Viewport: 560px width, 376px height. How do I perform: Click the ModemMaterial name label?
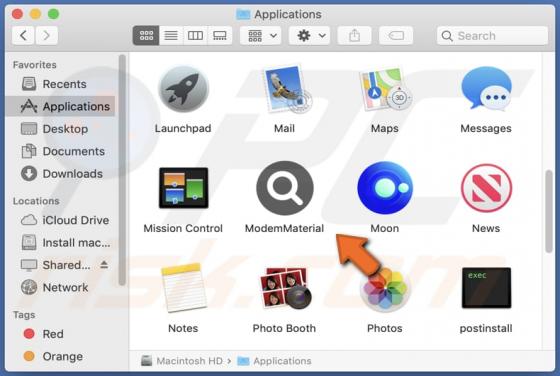(x=284, y=228)
